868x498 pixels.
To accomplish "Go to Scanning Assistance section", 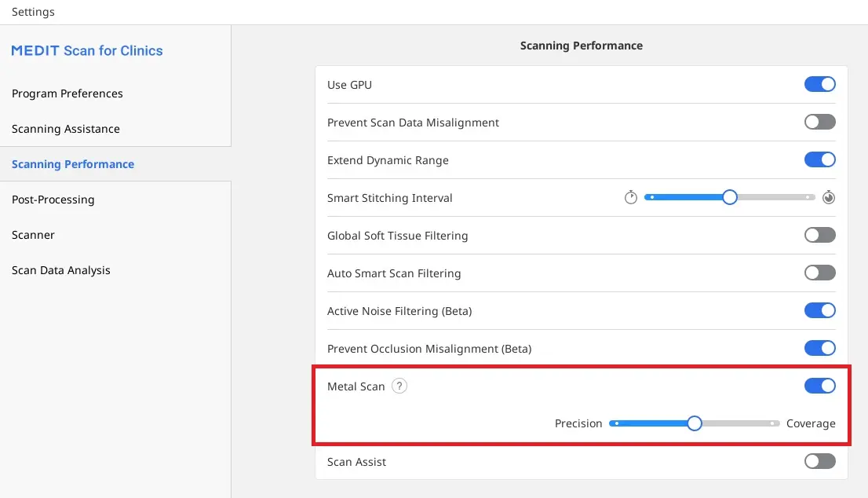I will tap(66, 129).
